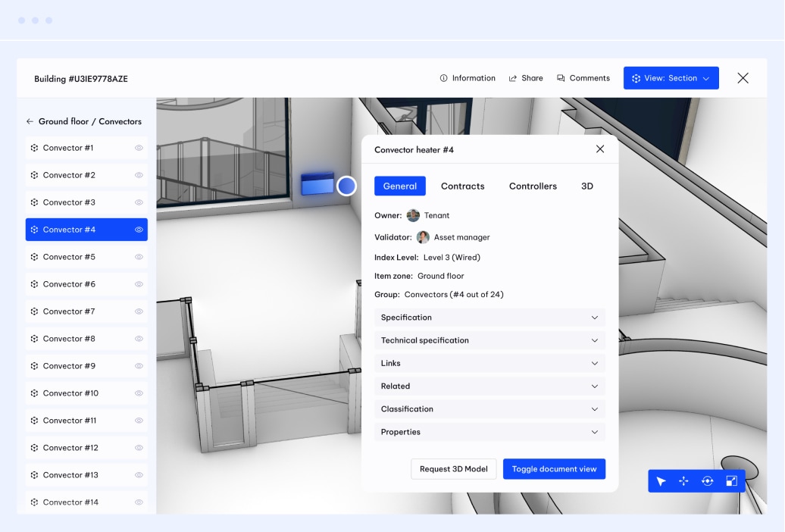Click the Asset manager validator avatar
Image resolution: width=785 pixels, height=532 pixels.
(423, 237)
